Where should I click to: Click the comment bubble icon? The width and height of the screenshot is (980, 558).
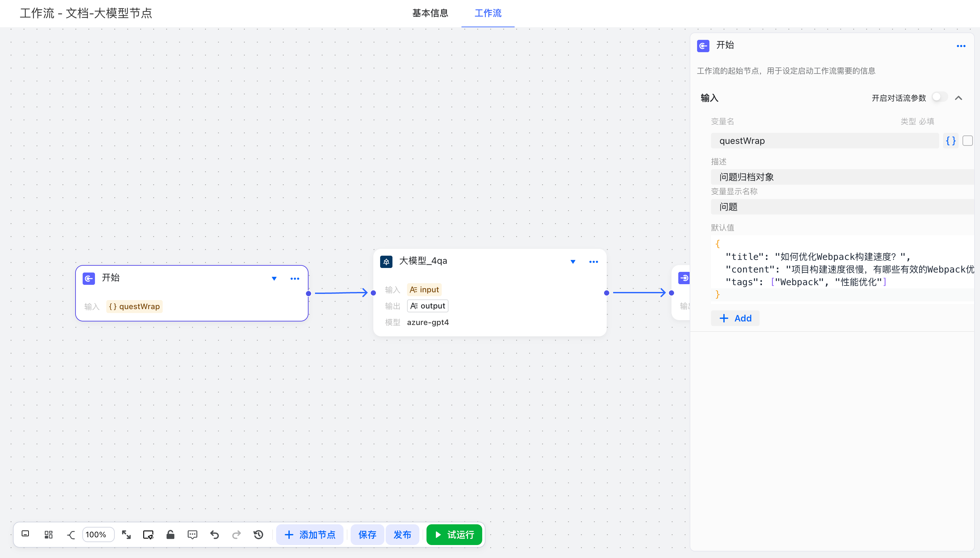click(x=192, y=535)
